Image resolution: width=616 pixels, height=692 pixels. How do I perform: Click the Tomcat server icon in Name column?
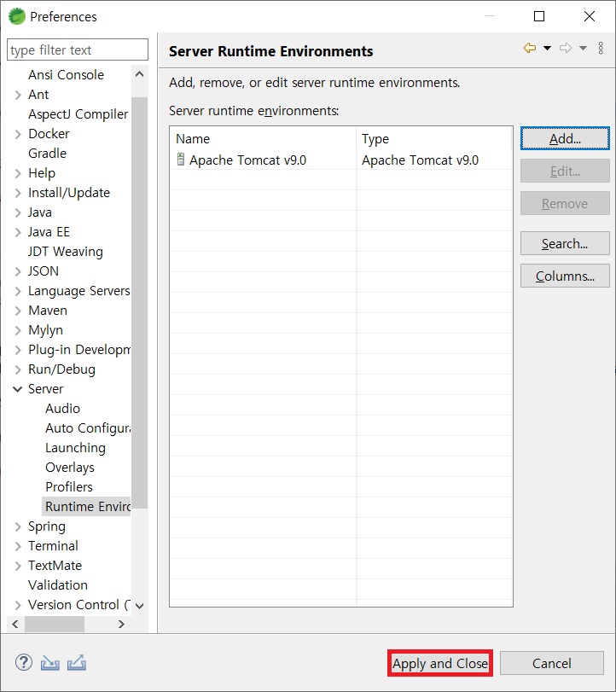(181, 160)
